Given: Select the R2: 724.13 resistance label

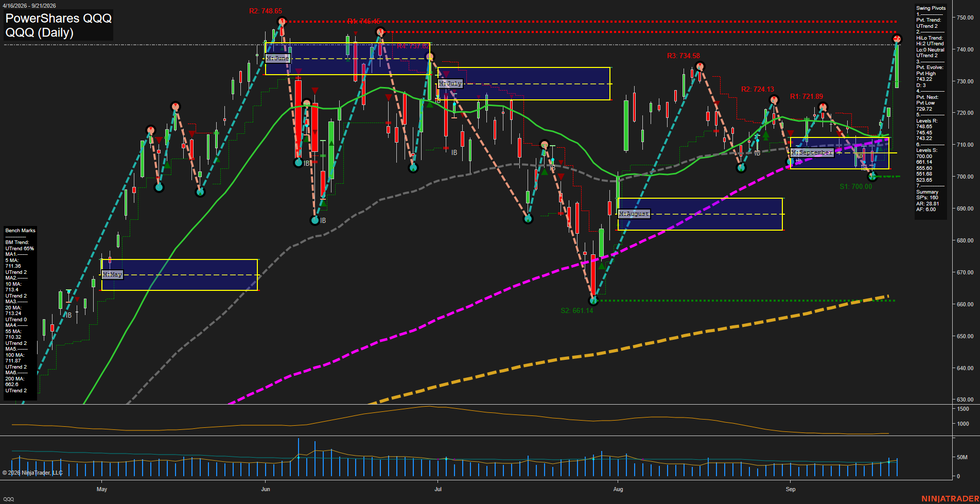Looking at the screenshot, I should pos(758,89).
